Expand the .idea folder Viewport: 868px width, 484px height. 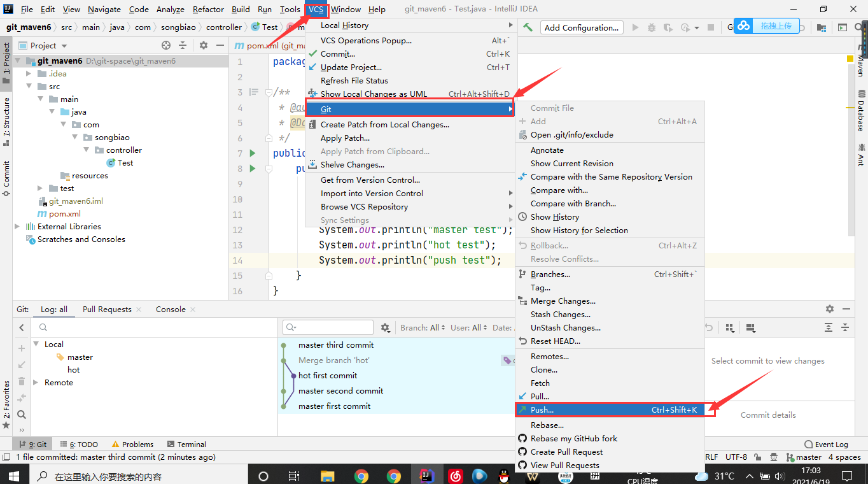[x=29, y=74]
